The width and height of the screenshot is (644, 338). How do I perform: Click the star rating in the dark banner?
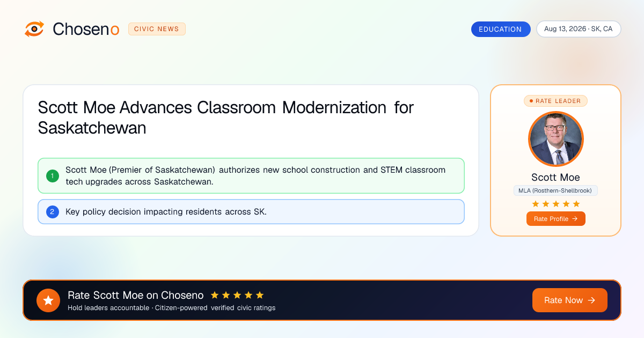[237, 295]
